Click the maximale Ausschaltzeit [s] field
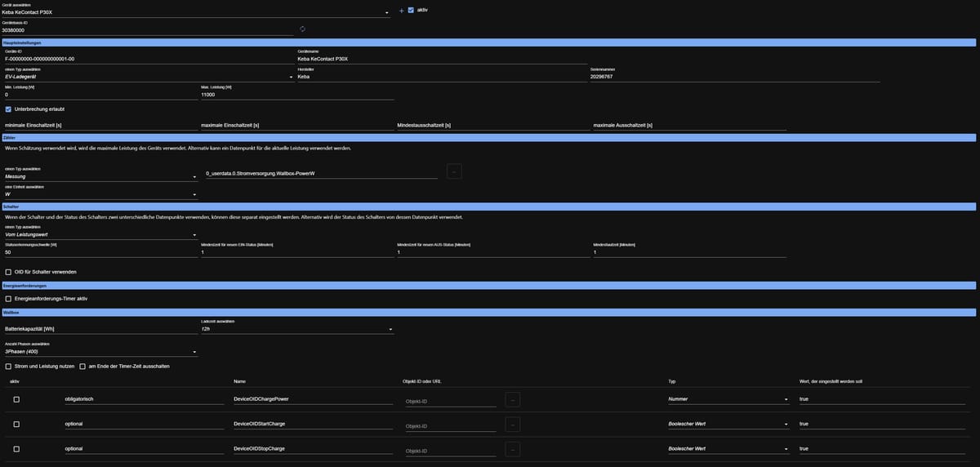980x467 pixels. click(x=689, y=125)
